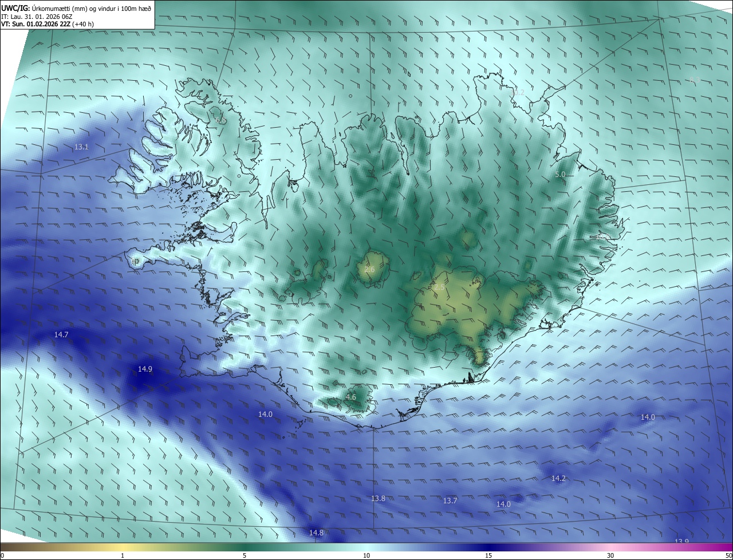733x560 pixels.
Task: Select the 'IT: Lau. 31. 01. 2026 06Z' line
Action: pyautogui.click(x=36, y=17)
